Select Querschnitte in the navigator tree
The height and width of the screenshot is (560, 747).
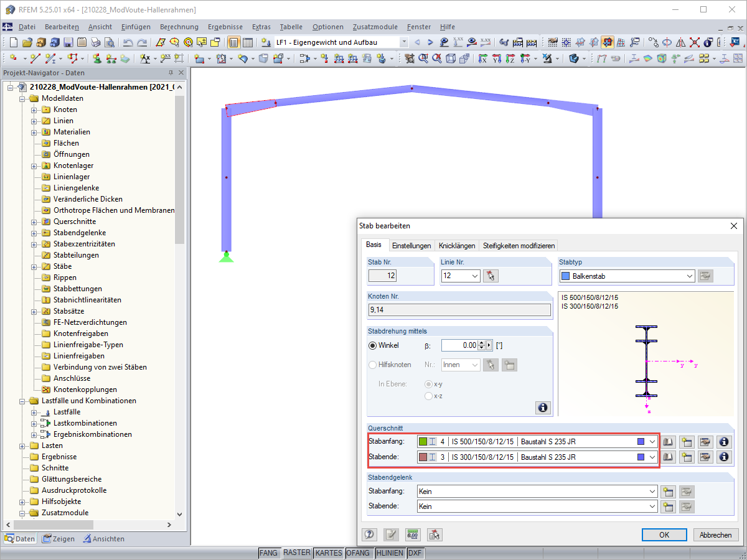[74, 222]
